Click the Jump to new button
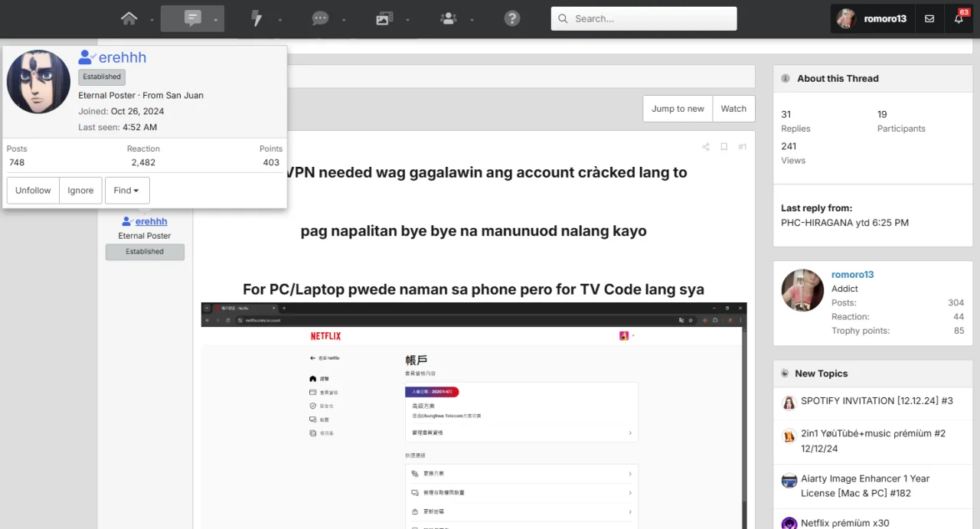The height and width of the screenshot is (529, 980). 678,109
